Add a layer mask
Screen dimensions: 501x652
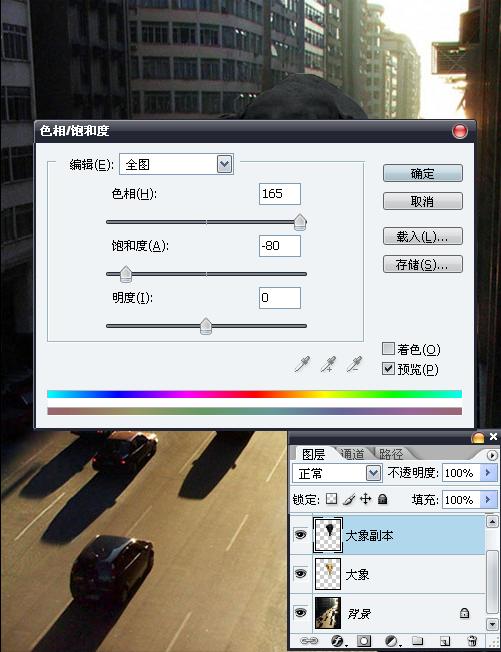(x=364, y=641)
